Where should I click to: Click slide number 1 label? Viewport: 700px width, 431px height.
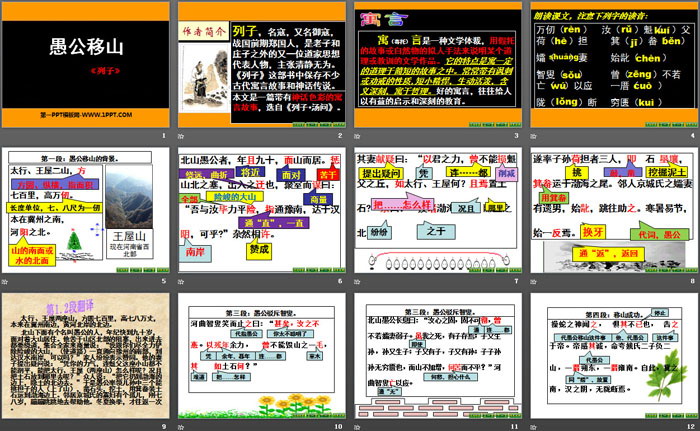click(164, 135)
